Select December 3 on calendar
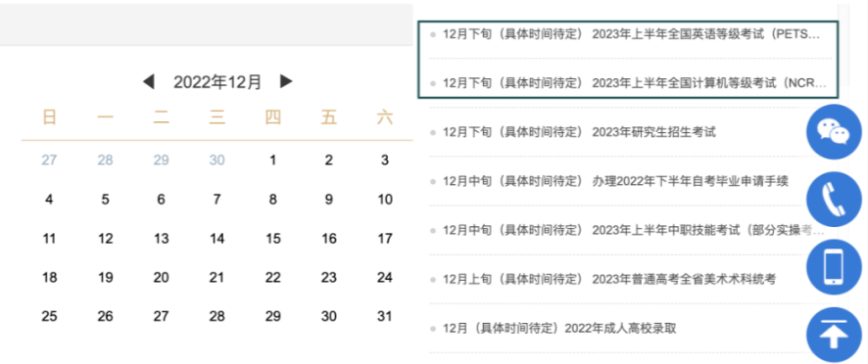The image size is (868, 364). coord(385,160)
